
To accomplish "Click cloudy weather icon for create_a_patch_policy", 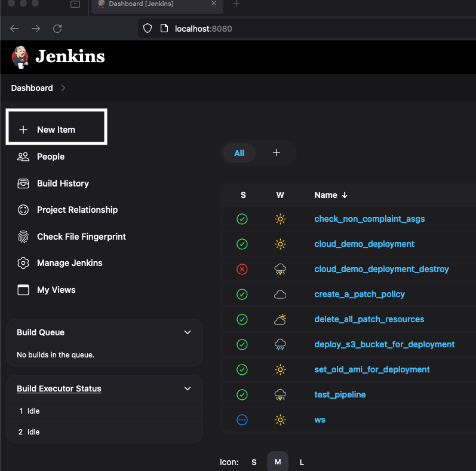I will (280, 294).
